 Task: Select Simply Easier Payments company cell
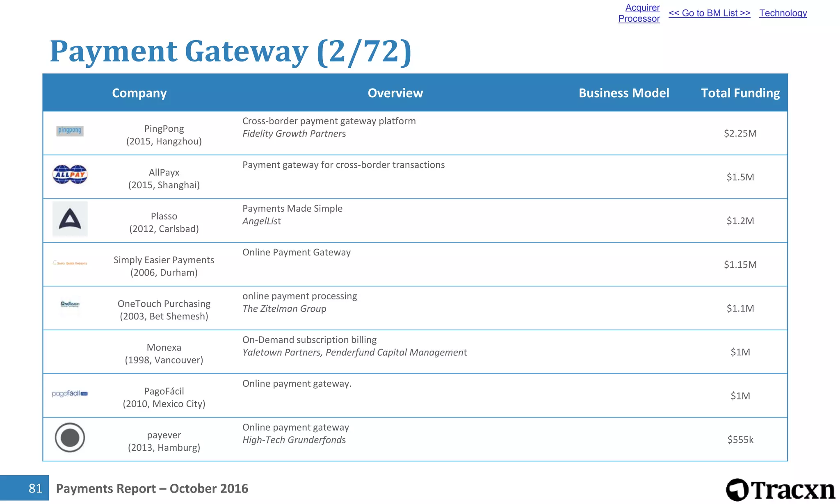tap(164, 266)
